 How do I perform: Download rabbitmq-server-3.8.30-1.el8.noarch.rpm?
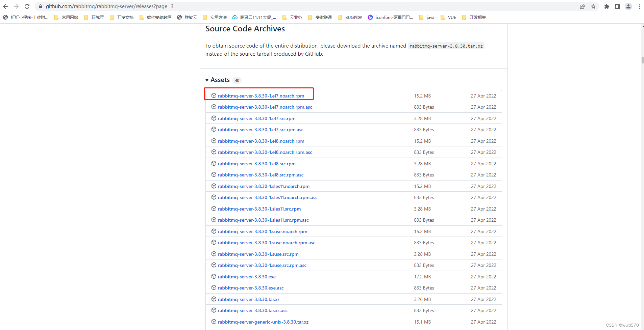pyautogui.click(x=261, y=141)
